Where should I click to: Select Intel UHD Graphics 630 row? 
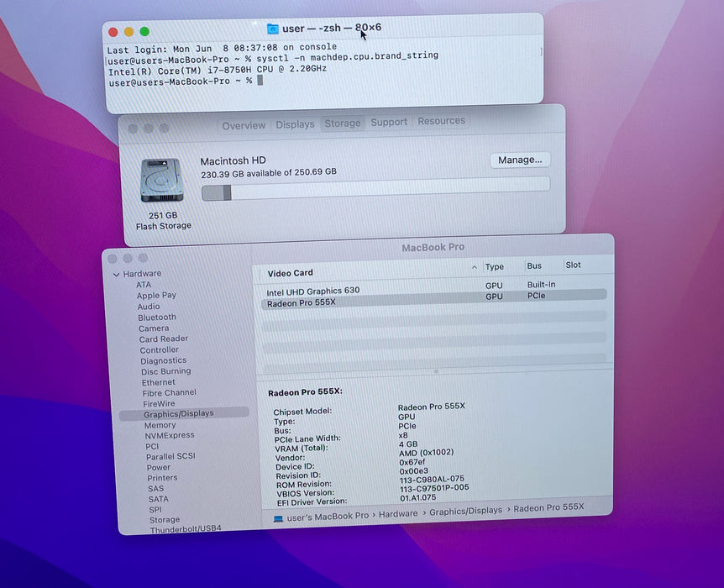coord(434,289)
